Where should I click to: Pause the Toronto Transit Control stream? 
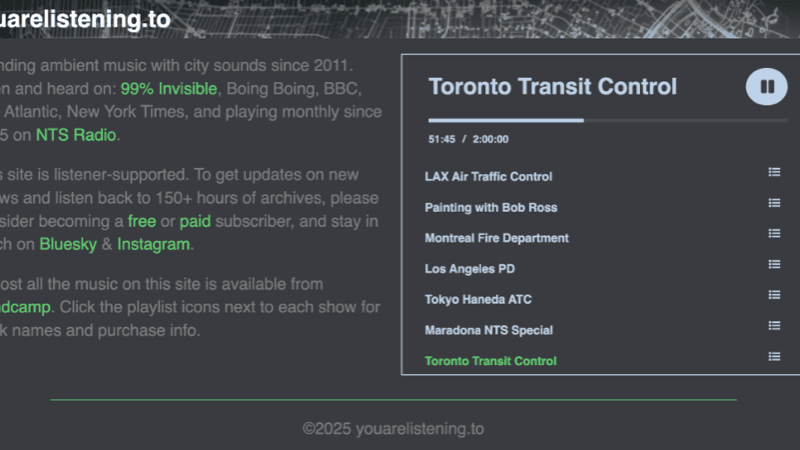[767, 87]
